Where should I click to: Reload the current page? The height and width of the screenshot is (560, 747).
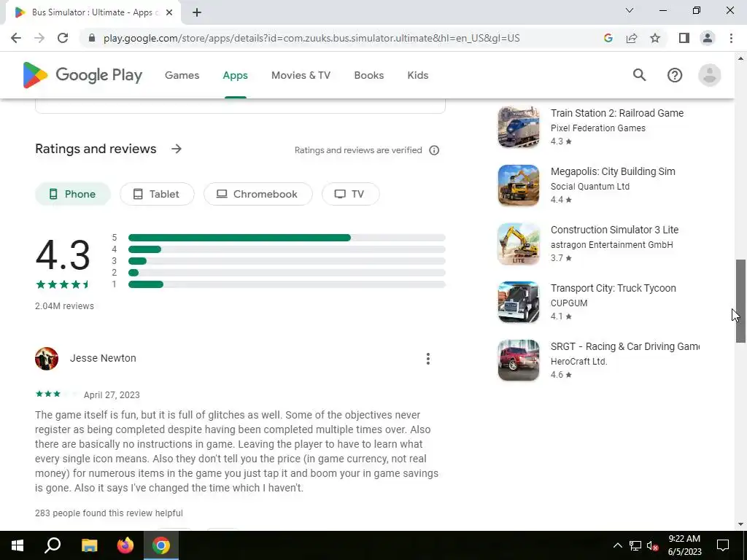coord(63,38)
